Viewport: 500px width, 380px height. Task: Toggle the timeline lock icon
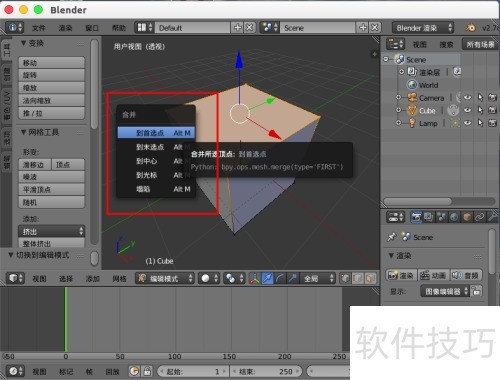pyautogui.click(x=147, y=371)
